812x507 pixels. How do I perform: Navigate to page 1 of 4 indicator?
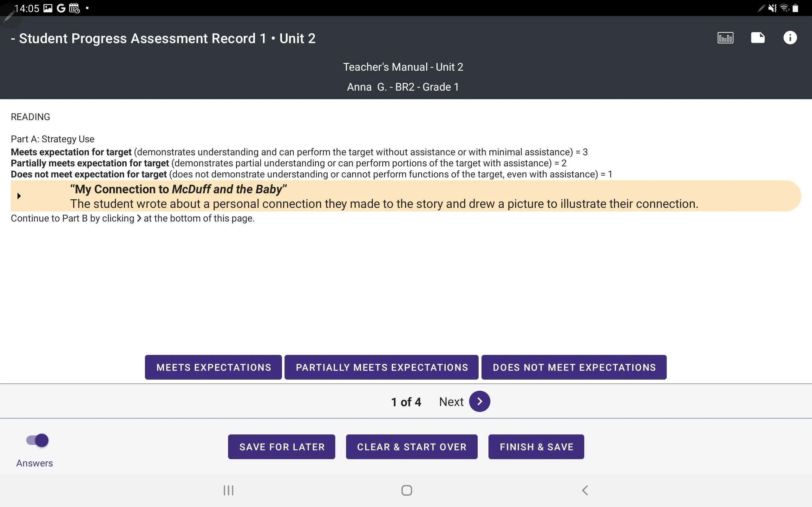click(x=406, y=401)
